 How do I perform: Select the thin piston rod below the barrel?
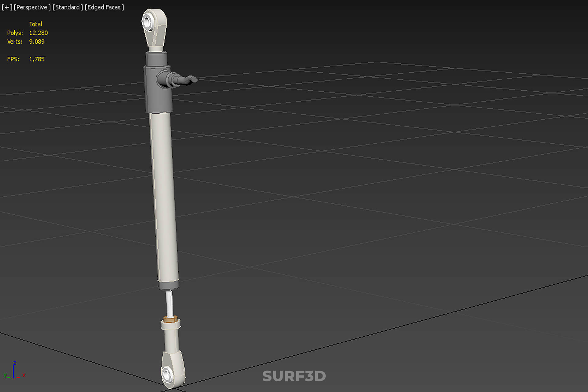click(169, 304)
